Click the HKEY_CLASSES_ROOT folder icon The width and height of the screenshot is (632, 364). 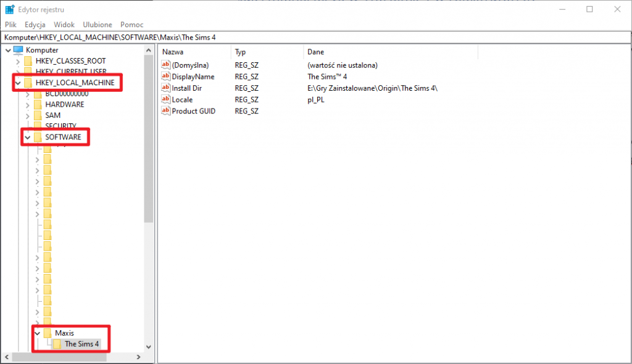tap(28, 61)
